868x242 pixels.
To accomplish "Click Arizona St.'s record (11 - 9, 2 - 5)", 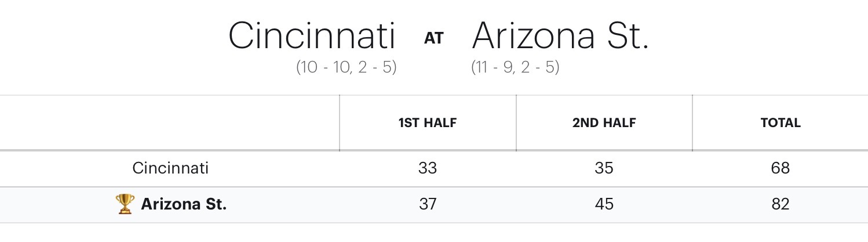I will tap(515, 67).
